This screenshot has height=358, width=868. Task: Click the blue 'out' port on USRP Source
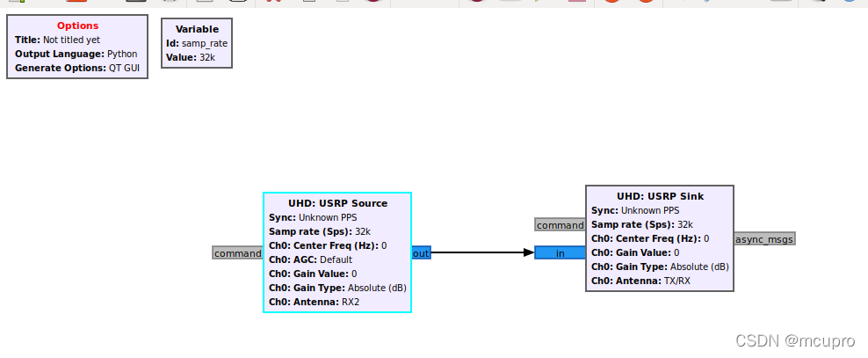pyautogui.click(x=421, y=253)
